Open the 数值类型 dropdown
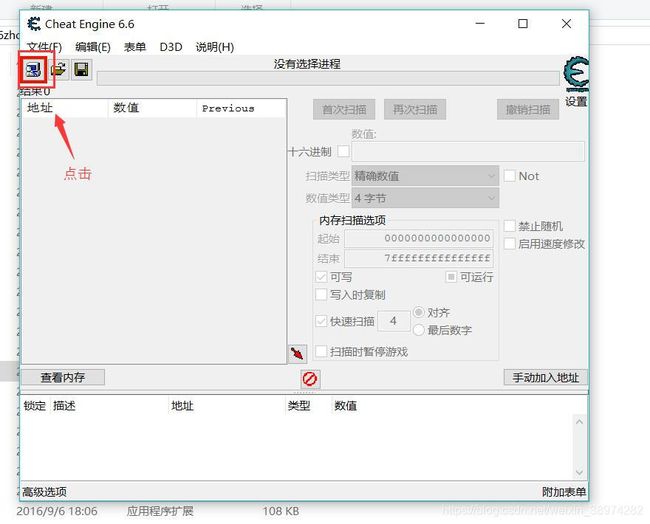650x524 pixels. click(425, 199)
